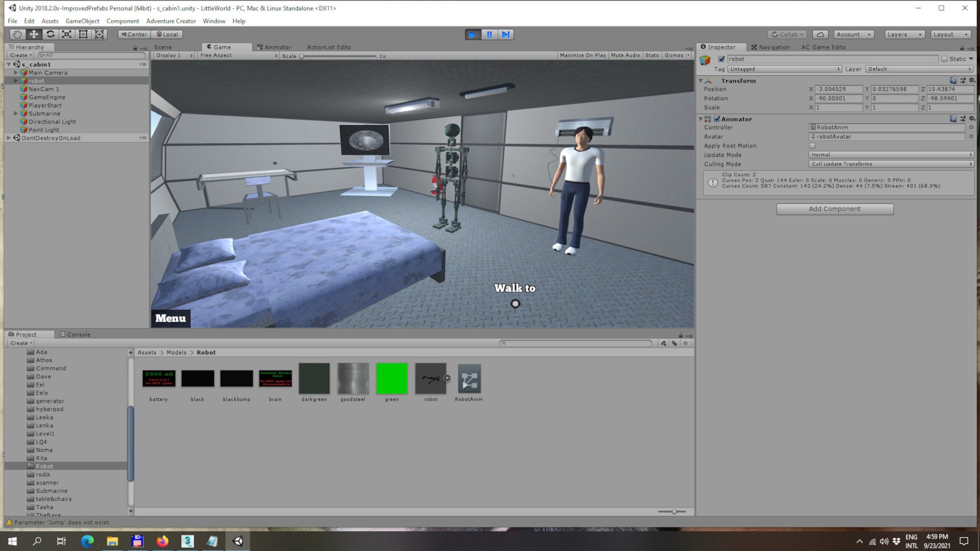This screenshot has width=980, height=551.
Task: Disable the Animator component checkbox
Action: point(717,119)
